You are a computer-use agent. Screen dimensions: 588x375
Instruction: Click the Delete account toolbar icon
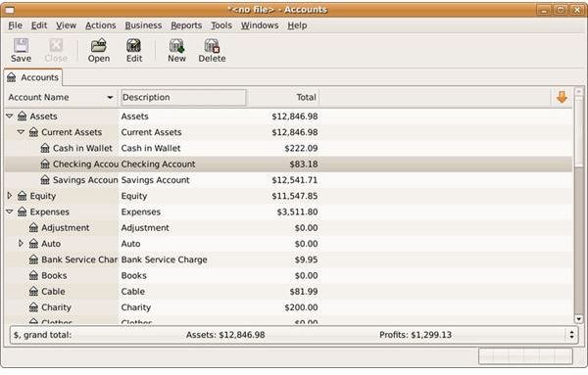pos(212,50)
